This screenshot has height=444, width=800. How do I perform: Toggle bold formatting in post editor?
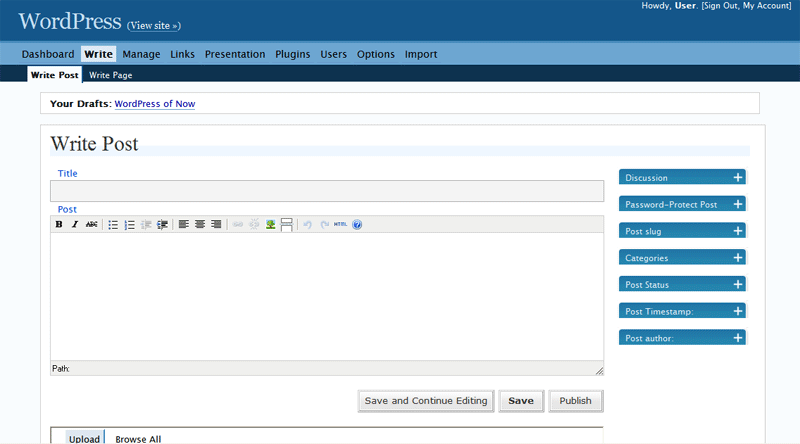tap(59, 225)
